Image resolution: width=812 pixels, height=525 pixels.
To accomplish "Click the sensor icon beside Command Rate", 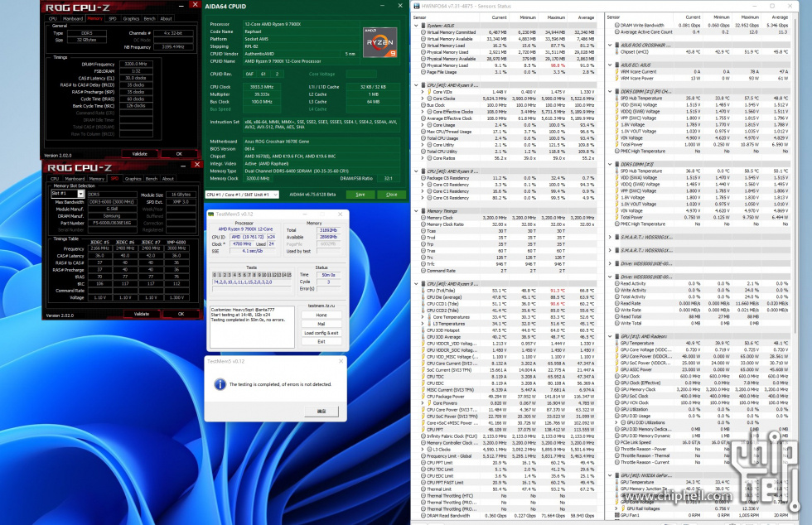I will (423, 271).
